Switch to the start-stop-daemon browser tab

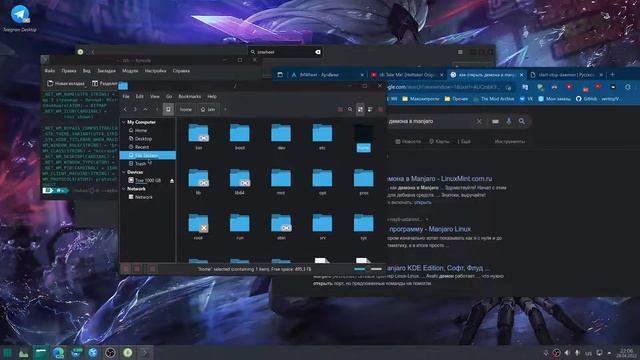tap(566, 75)
